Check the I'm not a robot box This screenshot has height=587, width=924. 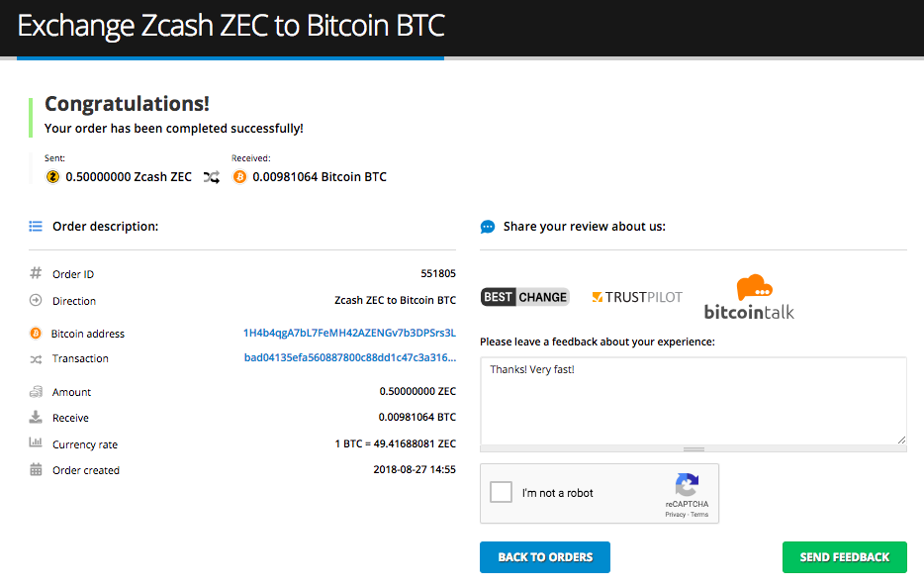click(501, 492)
